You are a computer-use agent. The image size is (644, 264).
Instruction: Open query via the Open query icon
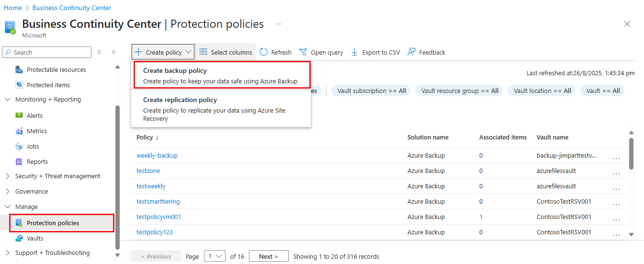303,52
